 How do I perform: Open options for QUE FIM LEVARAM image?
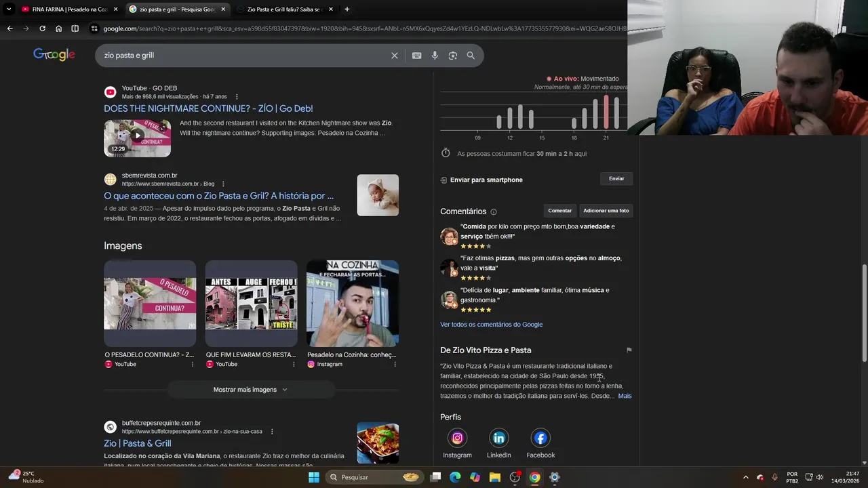[294, 364]
